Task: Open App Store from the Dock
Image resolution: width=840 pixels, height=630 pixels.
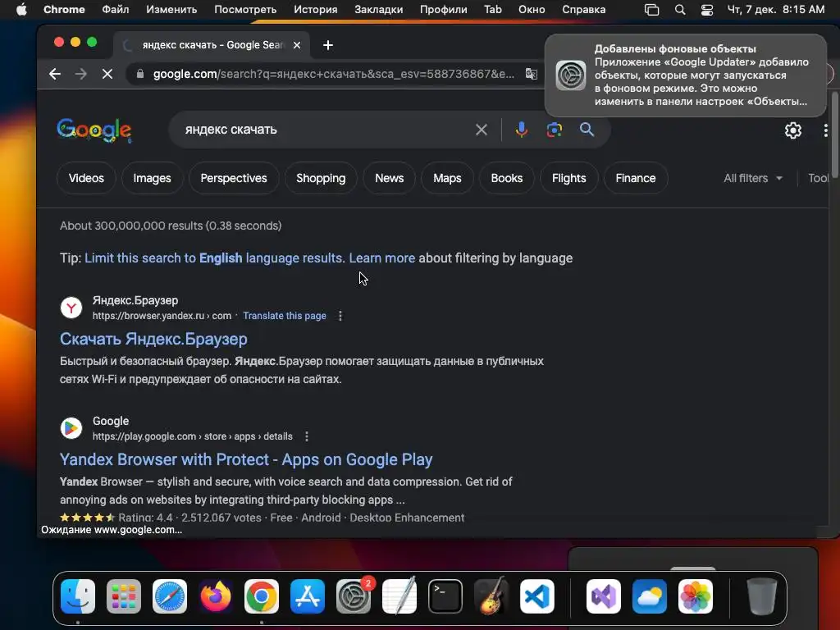Action: tap(308, 596)
